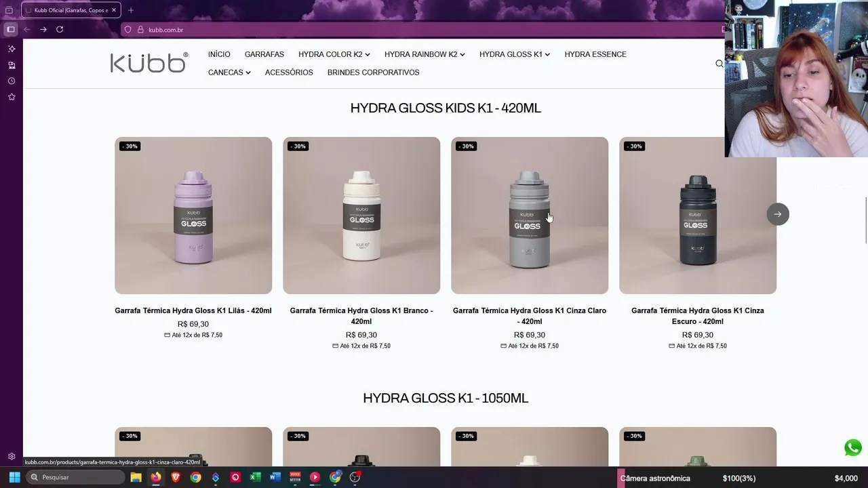The height and width of the screenshot is (488, 868).
Task: Click the site search magnifier icon
Action: pos(719,64)
